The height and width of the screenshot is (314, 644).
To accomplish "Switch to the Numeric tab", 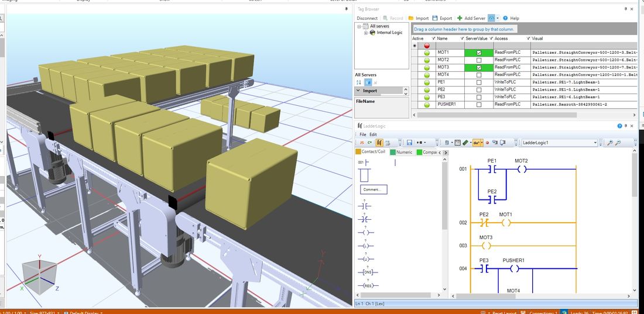I will (401, 152).
